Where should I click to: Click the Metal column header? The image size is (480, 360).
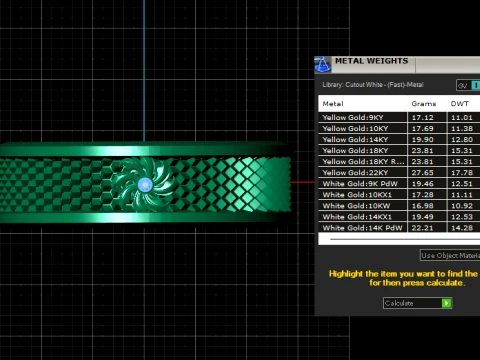(x=333, y=104)
